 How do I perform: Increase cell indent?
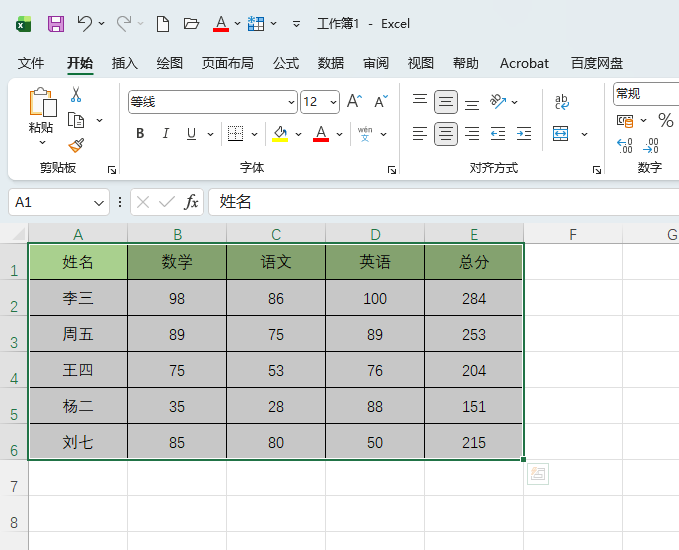tap(524, 134)
